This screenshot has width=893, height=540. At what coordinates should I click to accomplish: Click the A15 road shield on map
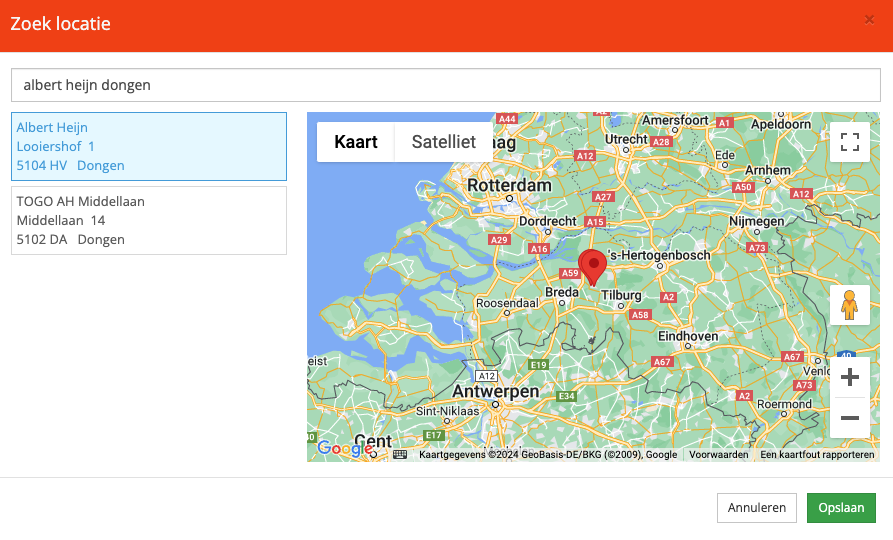(x=595, y=222)
